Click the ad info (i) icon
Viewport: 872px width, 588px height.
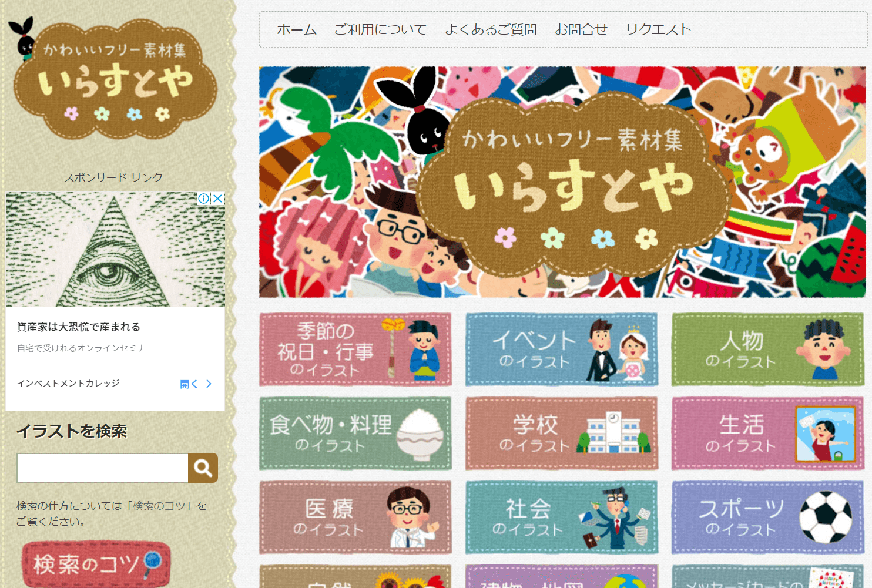pyautogui.click(x=204, y=199)
